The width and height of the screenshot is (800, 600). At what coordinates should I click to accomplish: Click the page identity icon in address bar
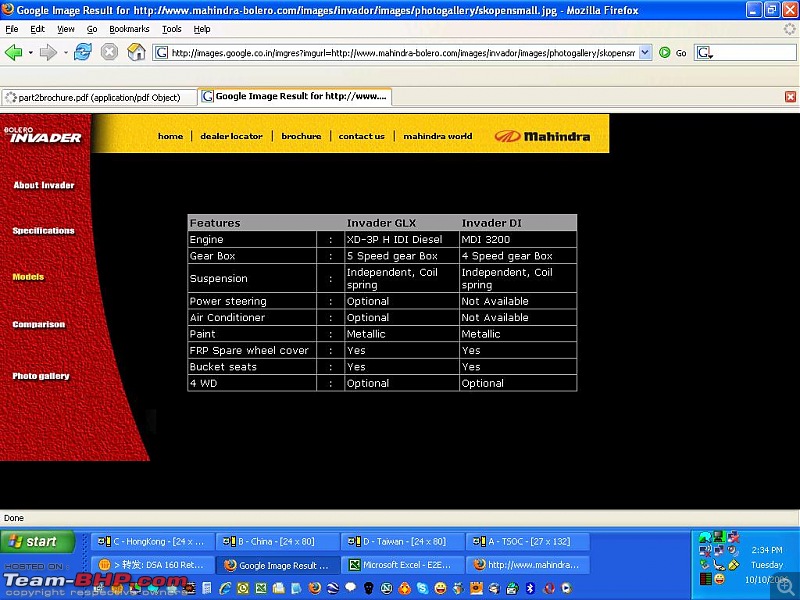coord(161,53)
